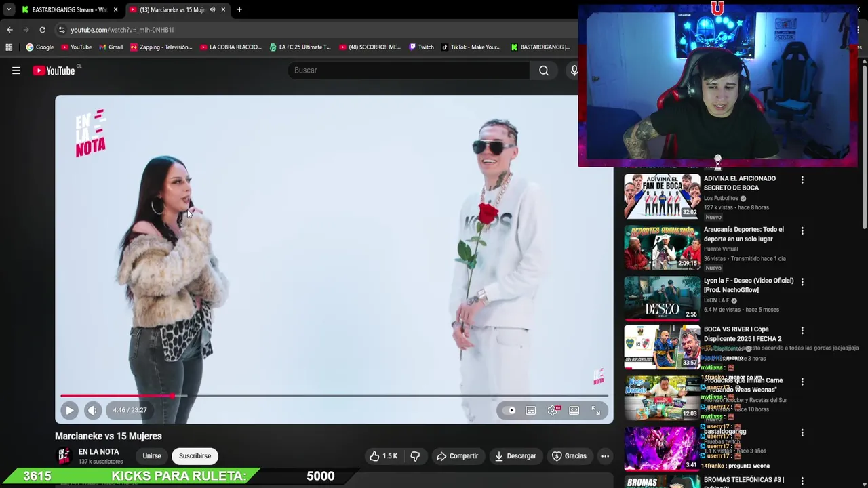Switch to the BASTARDIGANGG Stream tab
Image resolution: width=868 pixels, height=488 pixels.
tap(69, 9)
